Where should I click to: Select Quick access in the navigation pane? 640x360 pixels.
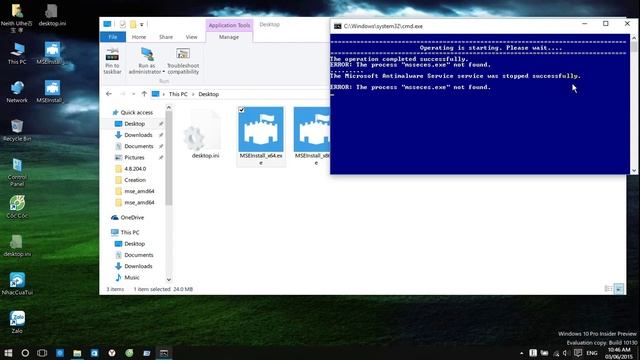pos(137,112)
